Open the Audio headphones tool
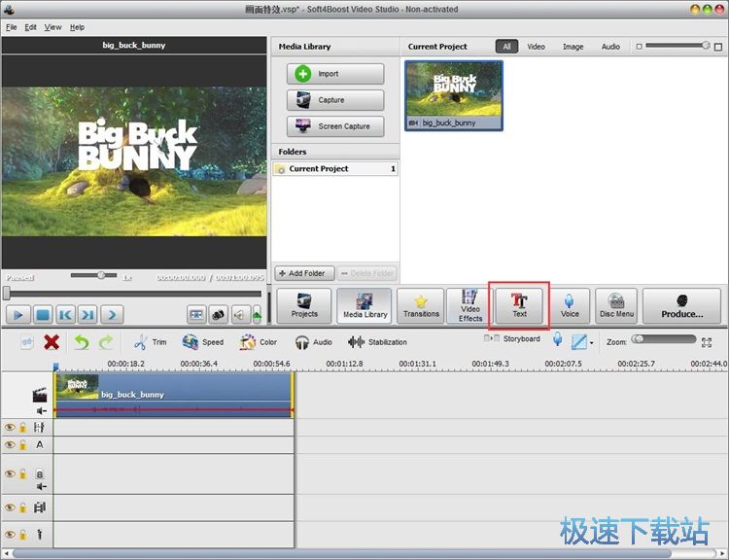The height and width of the screenshot is (560, 729). pyautogui.click(x=314, y=342)
